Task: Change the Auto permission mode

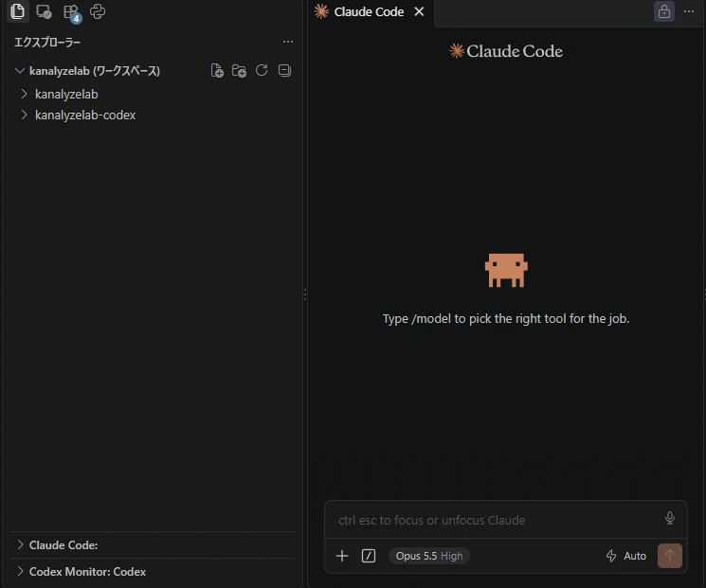Action: [x=626, y=556]
